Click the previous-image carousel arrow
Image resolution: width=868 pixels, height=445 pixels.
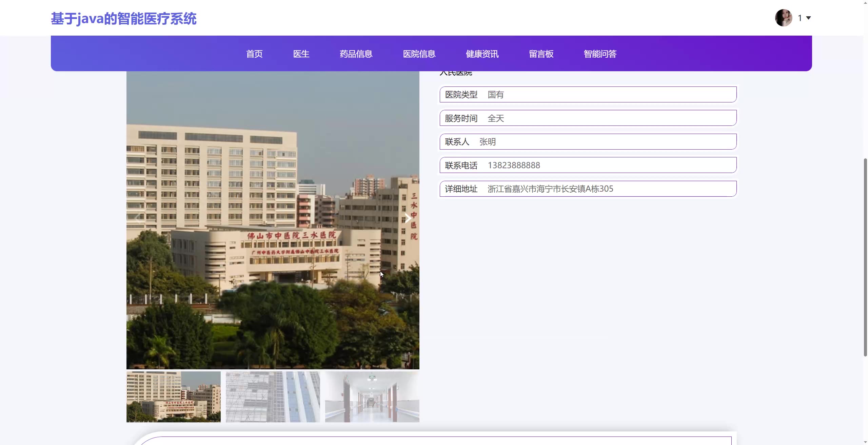click(x=138, y=218)
